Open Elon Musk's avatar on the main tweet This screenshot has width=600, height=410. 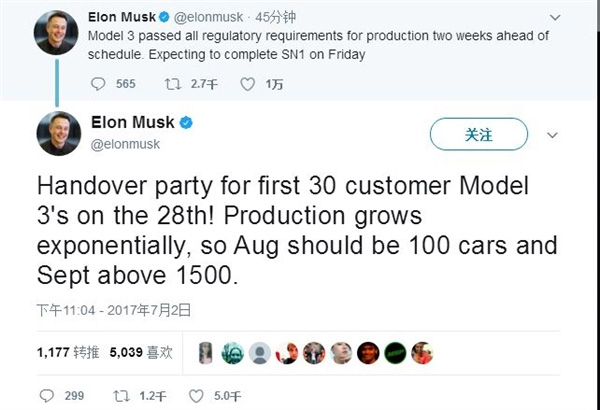tap(58, 133)
